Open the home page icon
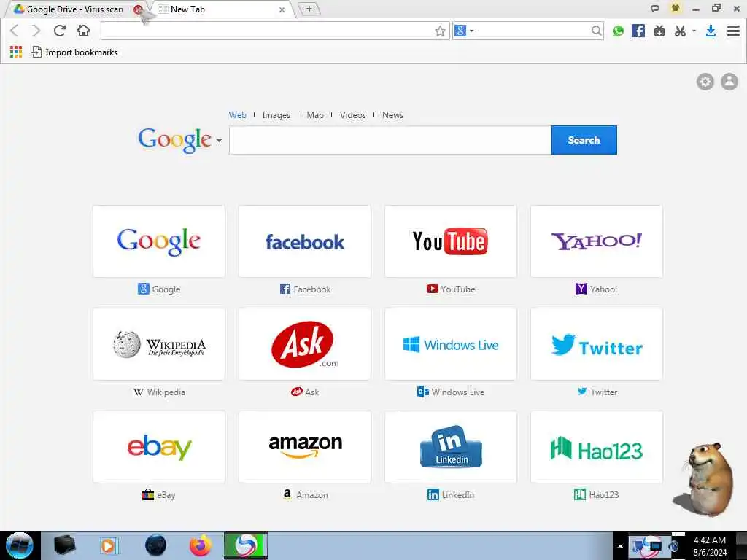This screenshot has height=560, width=747. [83, 31]
